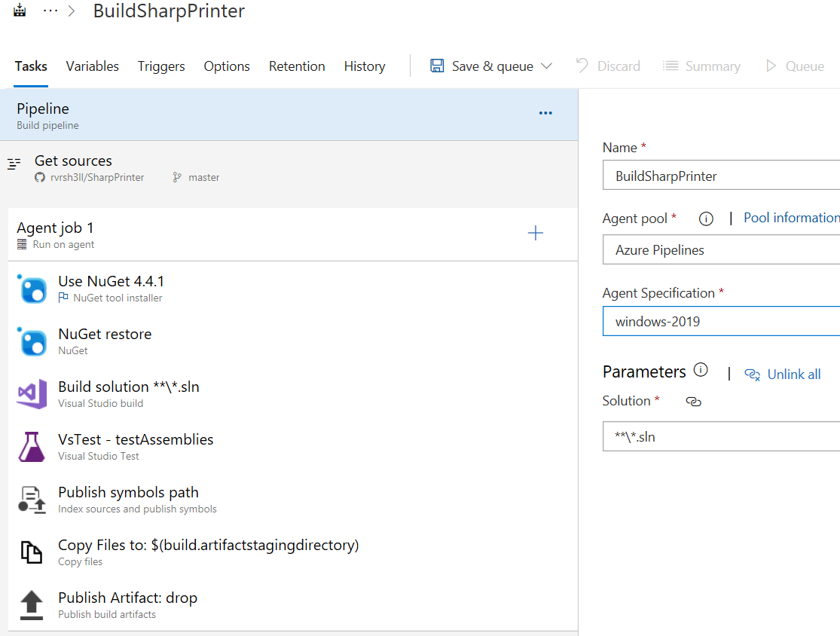The image size is (840, 636).
Task: Select the Get sources step
Action: pyautogui.click(x=289, y=170)
